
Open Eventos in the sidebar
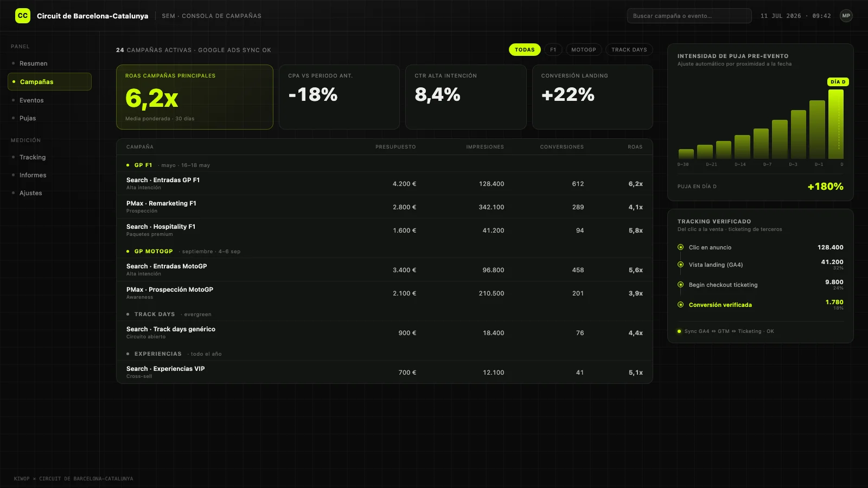click(31, 100)
